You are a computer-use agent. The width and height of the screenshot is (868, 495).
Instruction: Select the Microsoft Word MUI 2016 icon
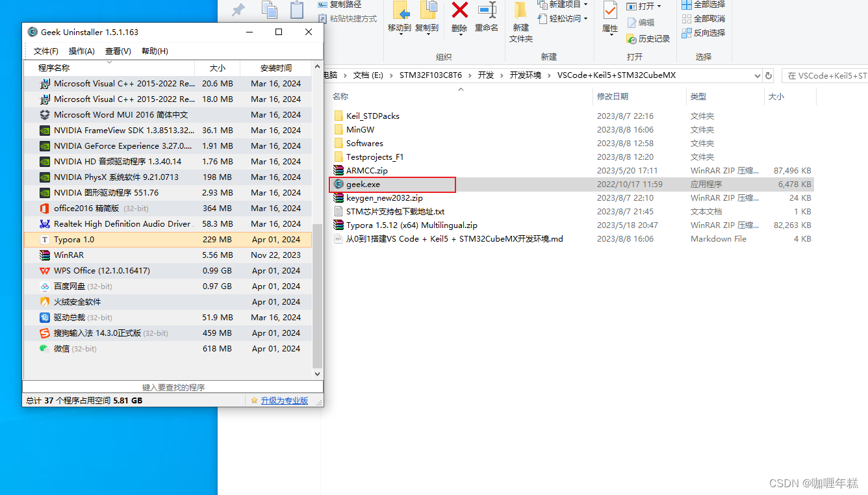coord(45,115)
